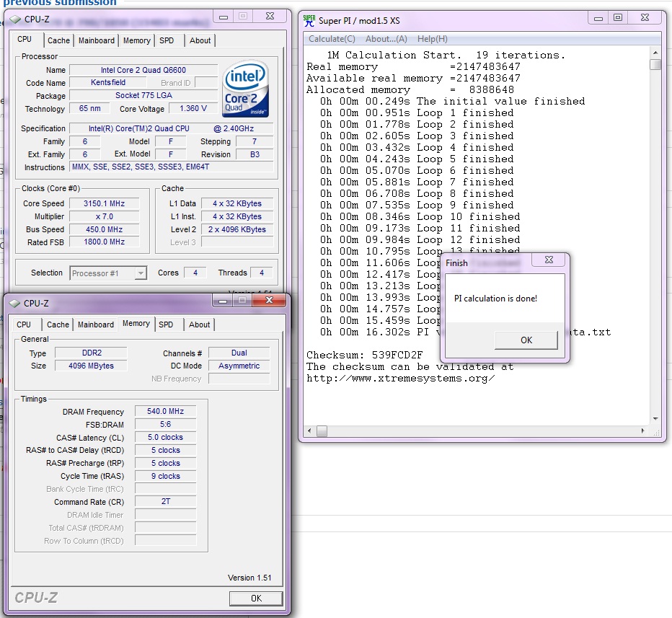Click the Super PI title bar icon
This screenshot has width=672, height=618.
[309, 21]
